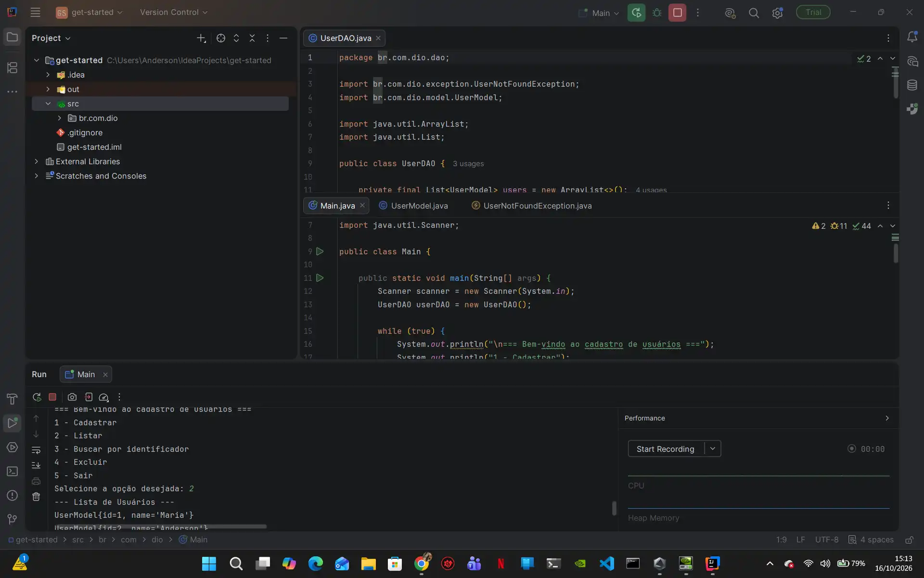Open Profiler speedometer icon in Run toolbar
This screenshot has height=578, width=924.
coord(103,397)
